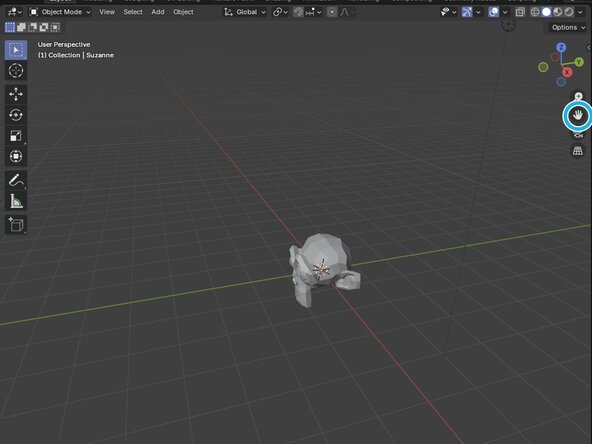This screenshot has height=444, width=592.
Task: Open the Global transform orientation dropdown
Action: coord(245,12)
